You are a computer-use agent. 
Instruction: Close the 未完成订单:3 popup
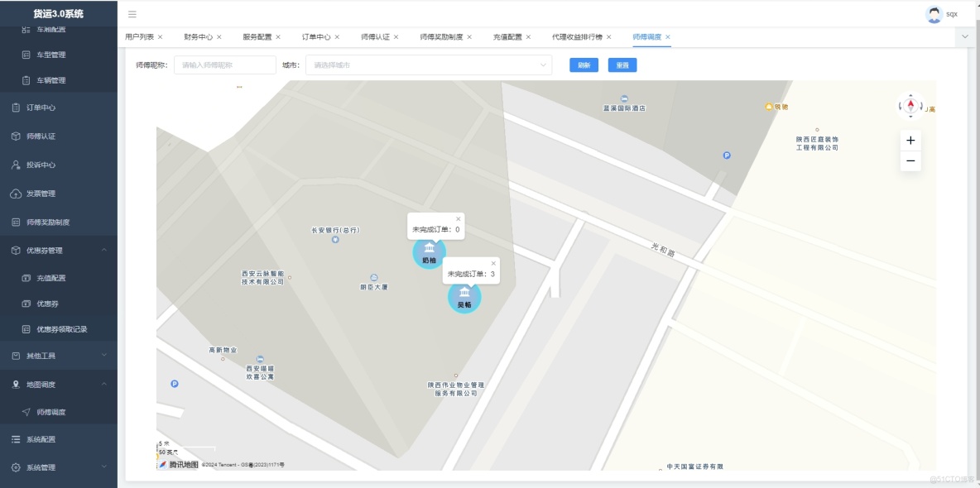tap(493, 262)
